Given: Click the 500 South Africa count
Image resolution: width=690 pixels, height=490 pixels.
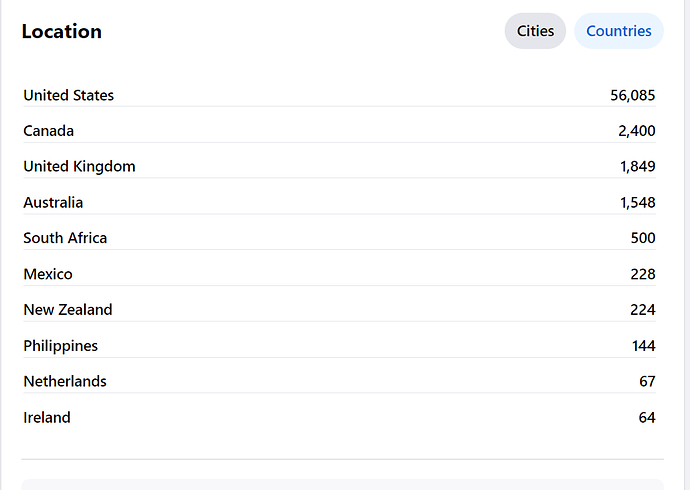Looking at the screenshot, I should [643, 238].
